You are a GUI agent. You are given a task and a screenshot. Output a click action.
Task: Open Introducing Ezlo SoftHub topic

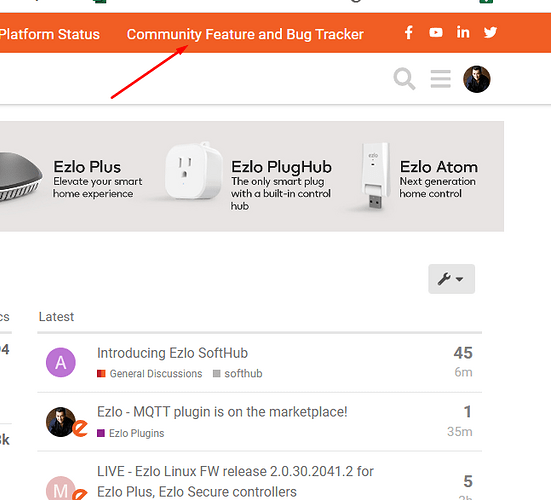point(173,353)
